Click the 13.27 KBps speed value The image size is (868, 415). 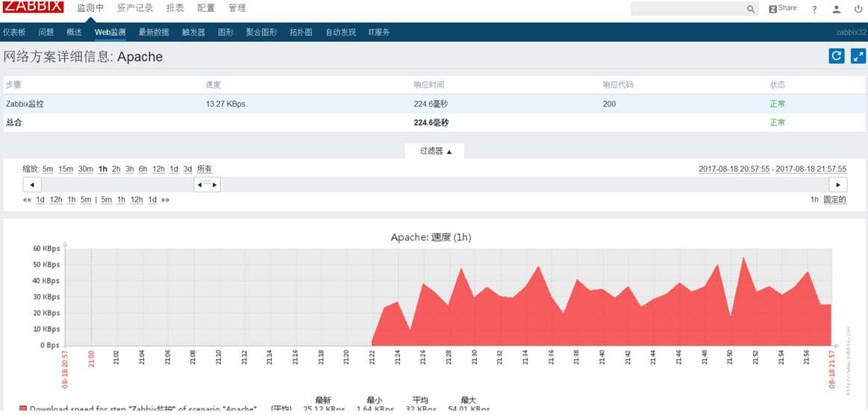coord(225,104)
